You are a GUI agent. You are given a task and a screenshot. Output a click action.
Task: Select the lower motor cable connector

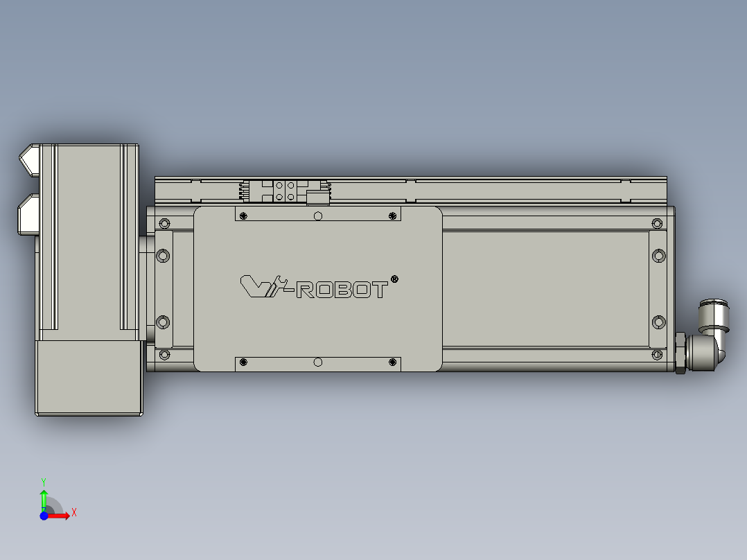pyautogui.click(x=28, y=214)
